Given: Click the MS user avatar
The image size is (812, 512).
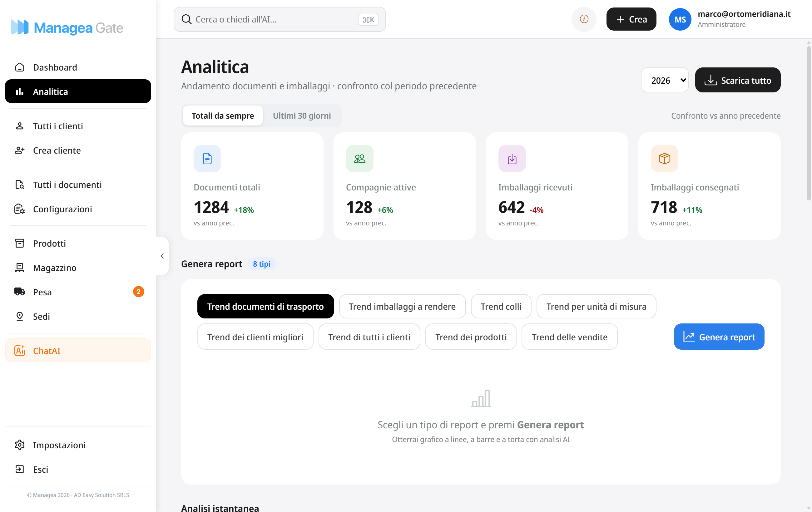Looking at the screenshot, I should tap(680, 19).
